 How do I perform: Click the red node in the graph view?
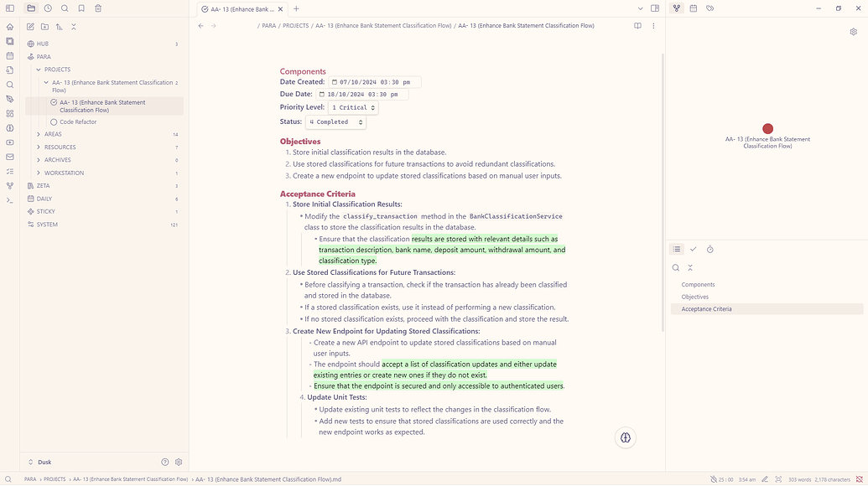click(x=767, y=128)
